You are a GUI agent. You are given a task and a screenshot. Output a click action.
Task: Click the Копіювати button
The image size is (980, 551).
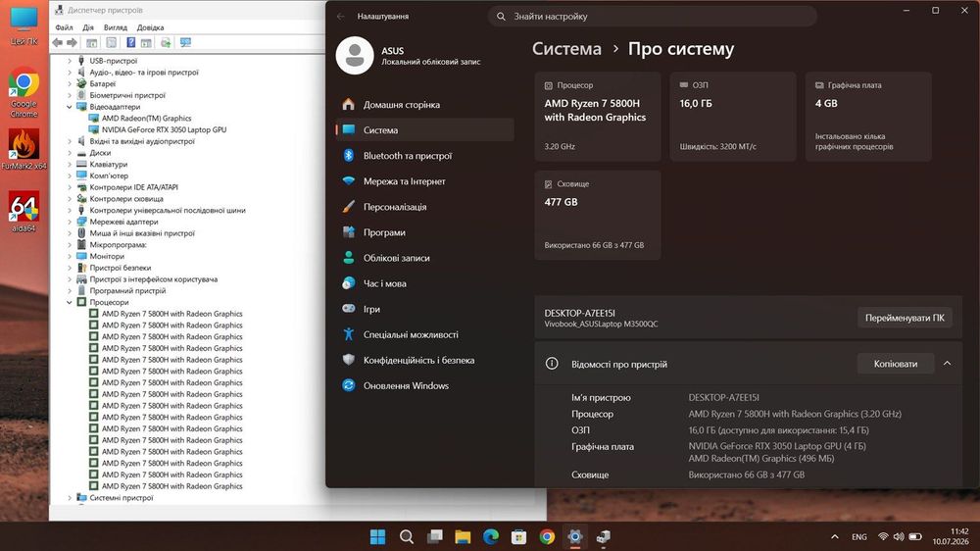(895, 364)
